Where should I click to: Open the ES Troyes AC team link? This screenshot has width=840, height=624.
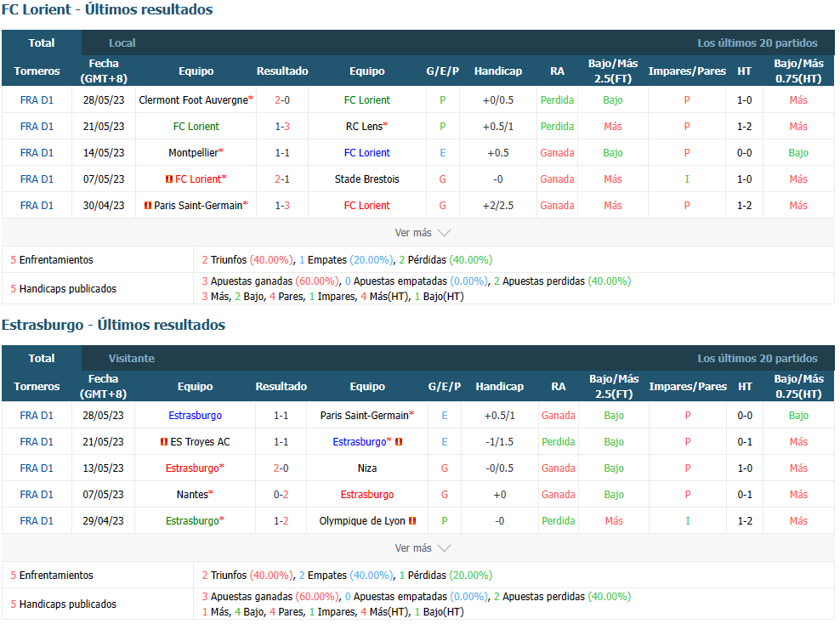pyautogui.click(x=200, y=442)
